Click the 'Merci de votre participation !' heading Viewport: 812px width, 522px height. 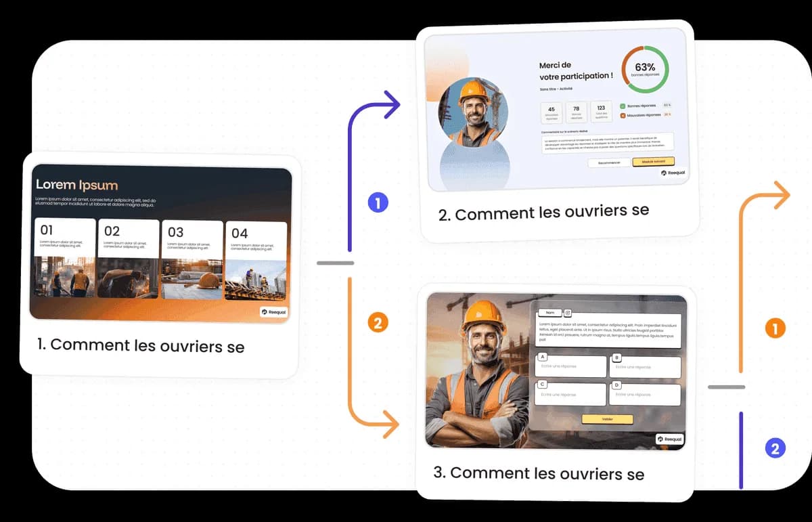576,70
